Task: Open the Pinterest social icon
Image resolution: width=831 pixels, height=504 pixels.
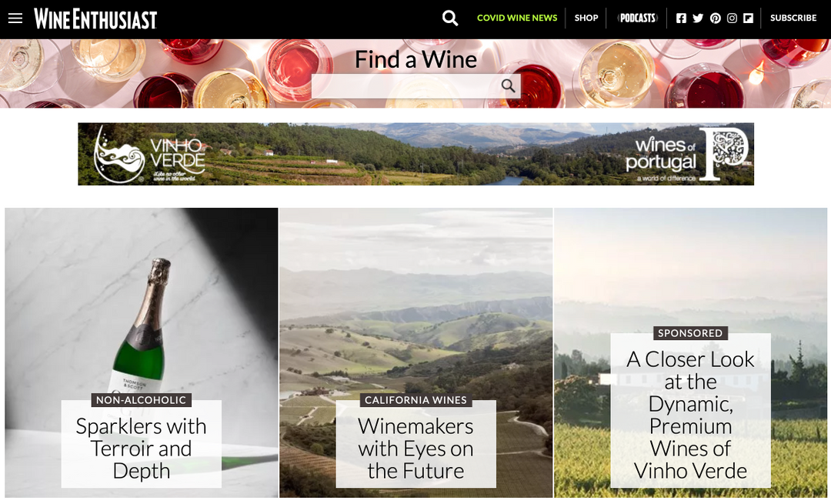Action: pos(715,18)
